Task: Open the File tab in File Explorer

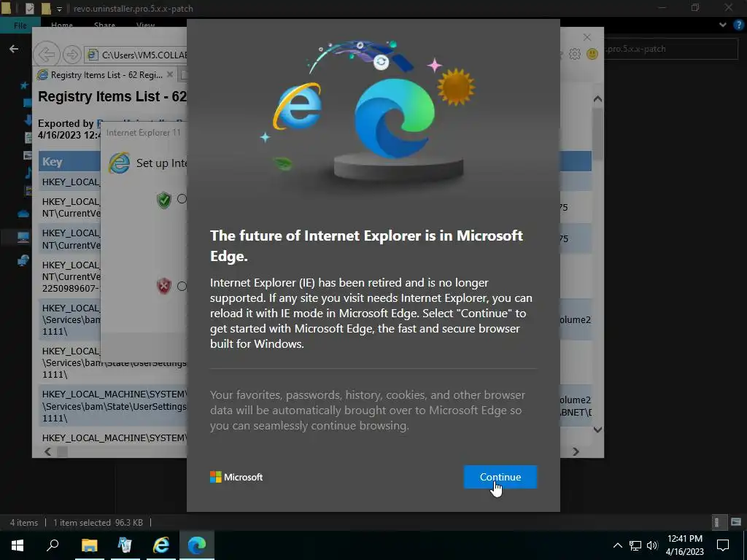Action: coord(20,26)
